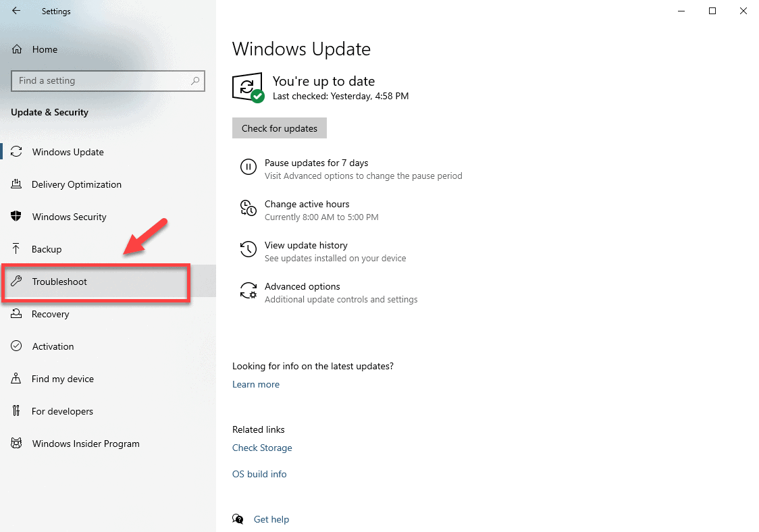This screenshot has height=532, width=759.
Task: Click 'See updates installed on your device' text
Action: tap(335, 259)
